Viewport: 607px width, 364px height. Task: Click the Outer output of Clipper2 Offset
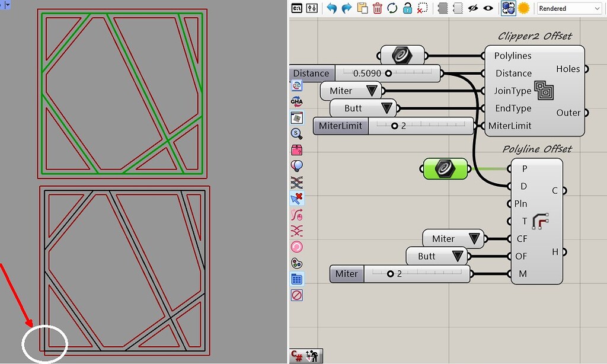tap(587, 112)
